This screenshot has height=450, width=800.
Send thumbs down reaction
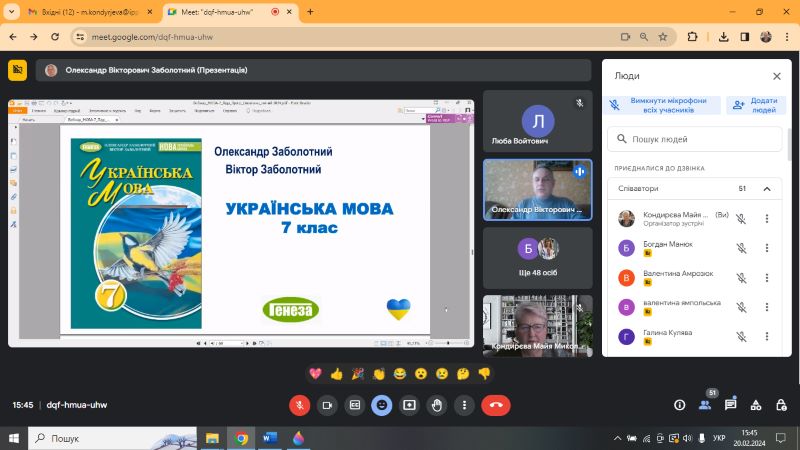[x=484, y=374]
